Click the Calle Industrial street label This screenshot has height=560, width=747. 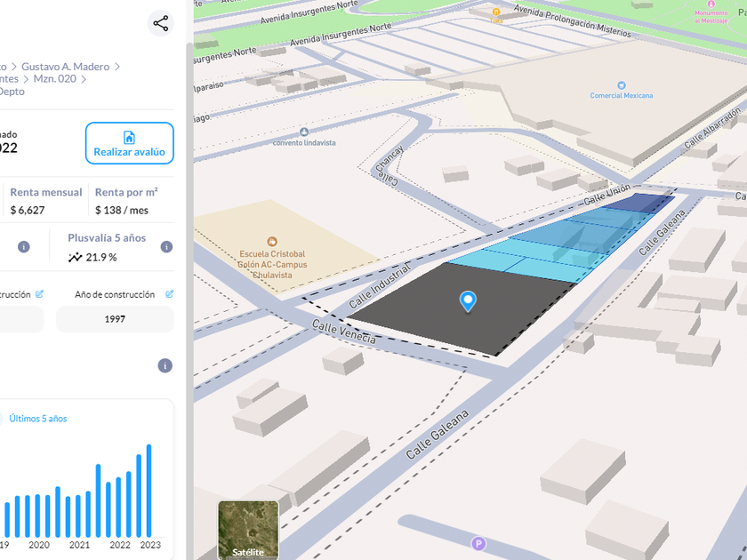381,286
